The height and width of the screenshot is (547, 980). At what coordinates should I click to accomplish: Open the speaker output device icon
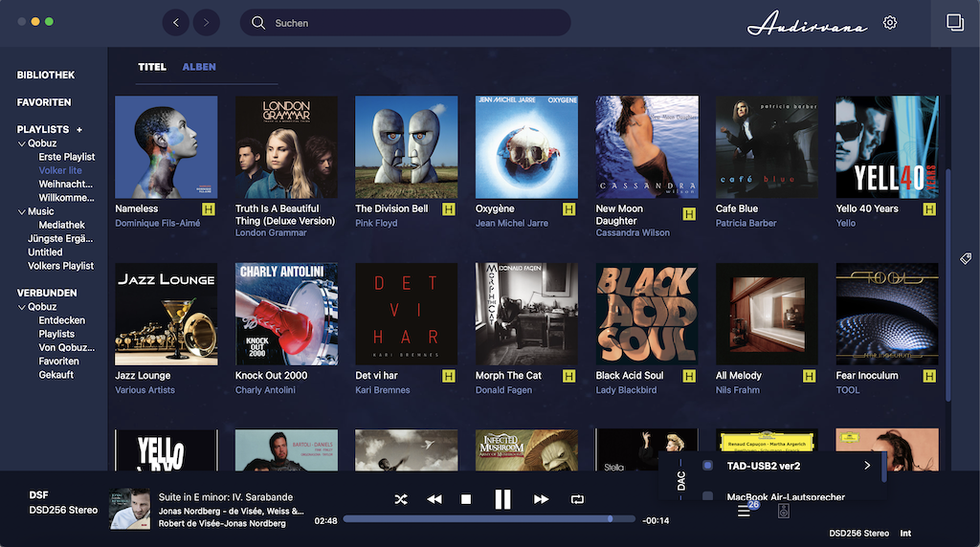[x=784, y=511]
